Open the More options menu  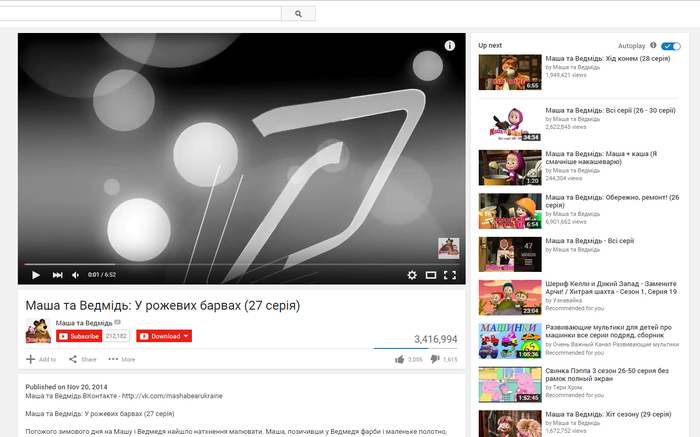click(121, 359)
